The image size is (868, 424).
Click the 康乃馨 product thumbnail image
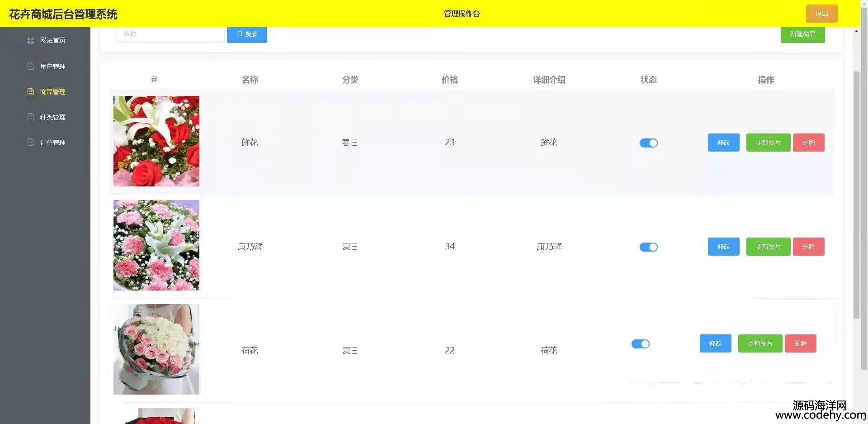[x=156, y=245]
